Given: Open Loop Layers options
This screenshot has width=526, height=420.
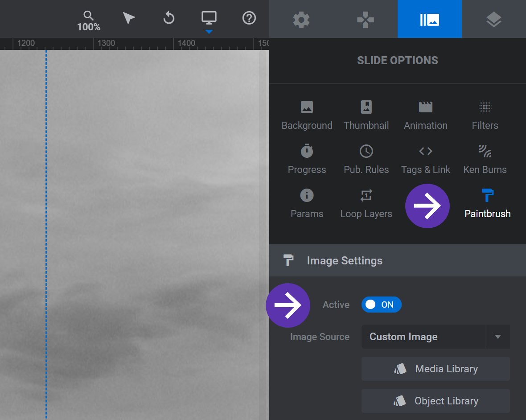Looking at the screenshot, I should 366,204.
